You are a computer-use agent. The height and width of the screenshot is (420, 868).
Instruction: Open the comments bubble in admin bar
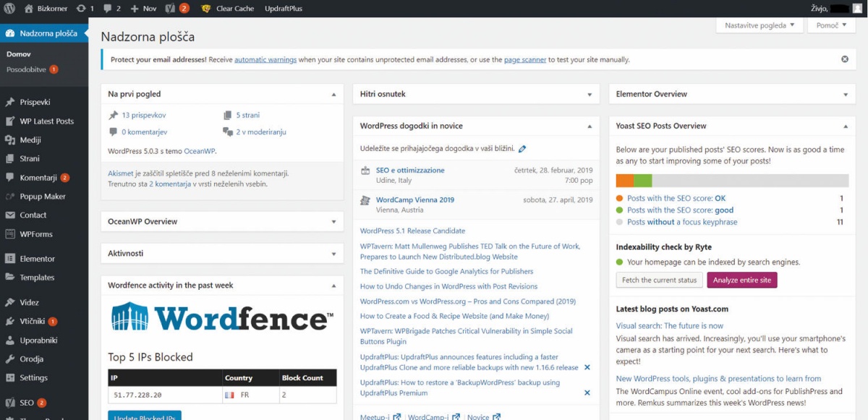[108, 9]
